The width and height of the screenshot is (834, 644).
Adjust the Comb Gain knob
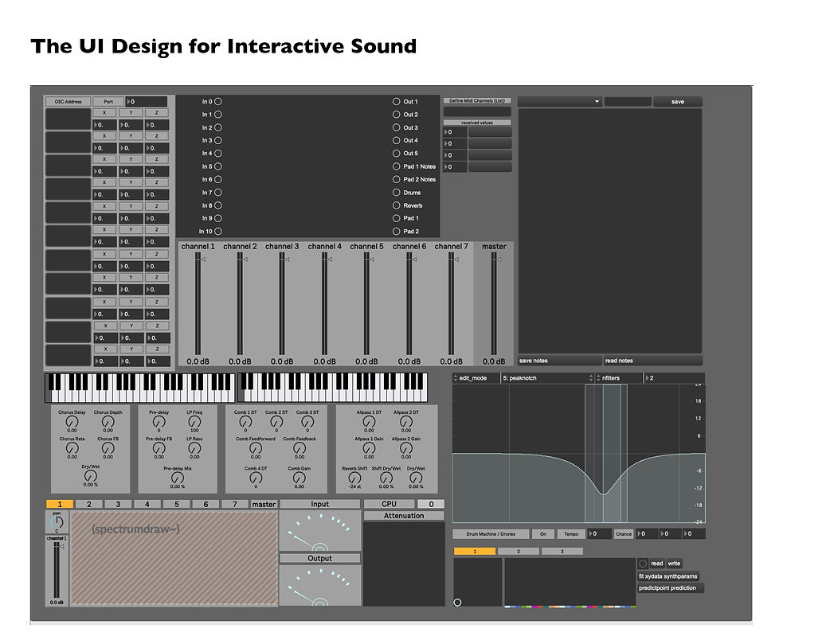(x=300, y=478)
